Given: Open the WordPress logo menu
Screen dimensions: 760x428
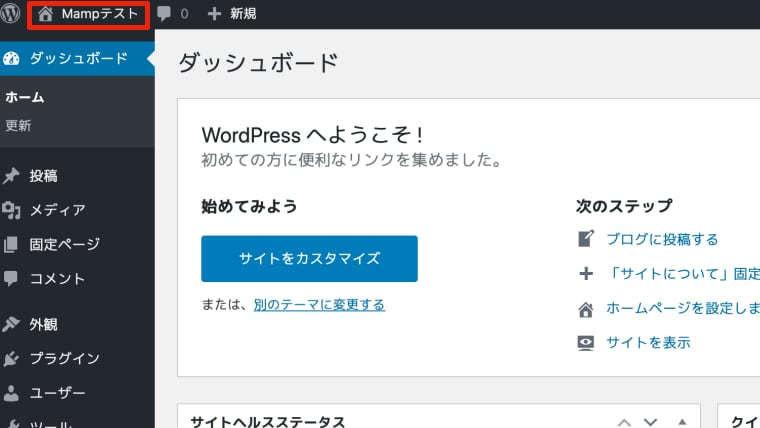Looking at the screenshot, I should point(10,13).
